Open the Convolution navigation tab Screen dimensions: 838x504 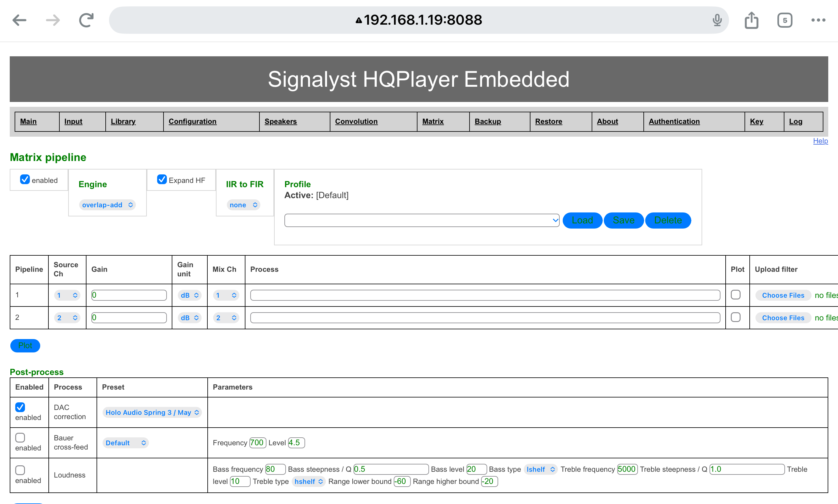356,121
